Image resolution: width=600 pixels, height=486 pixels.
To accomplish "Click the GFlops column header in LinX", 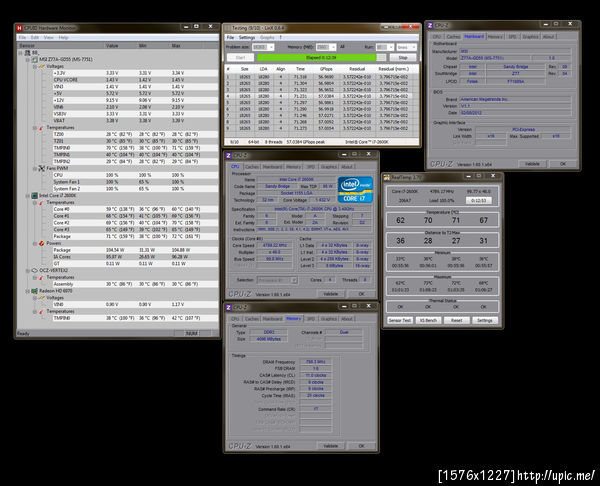I will pos(326,69).
